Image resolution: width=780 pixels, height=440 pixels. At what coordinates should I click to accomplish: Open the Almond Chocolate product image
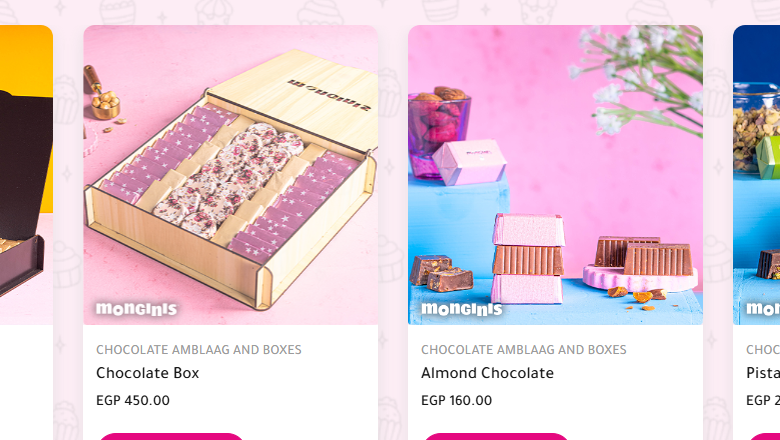tap(555, 175)
